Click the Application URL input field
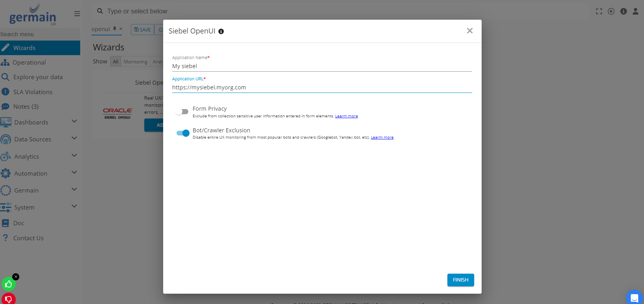 click(x=322, y=87)
